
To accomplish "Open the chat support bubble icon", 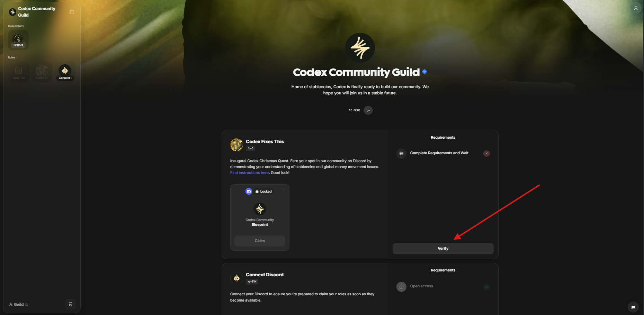I will tap(633, 307).
